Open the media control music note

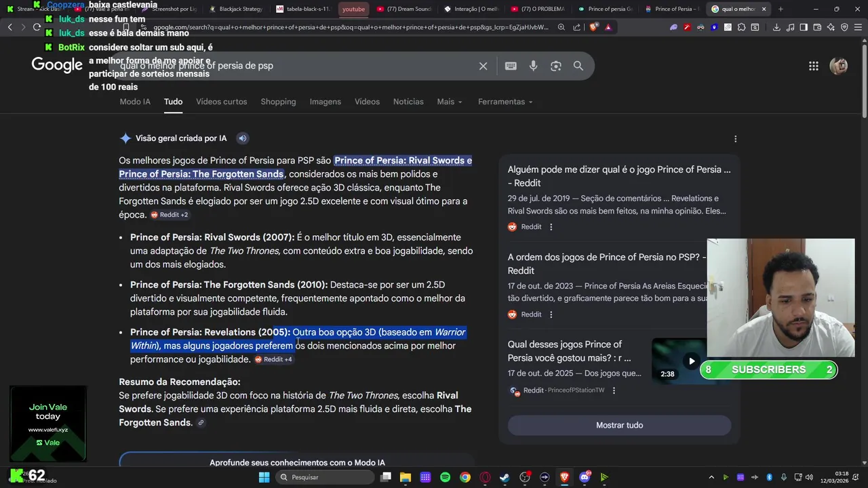pos(790,27)
